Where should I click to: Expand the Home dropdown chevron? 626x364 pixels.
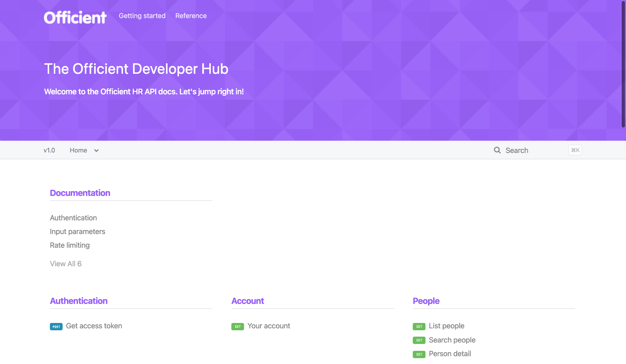pyautogui.click(x=96, y=151)
